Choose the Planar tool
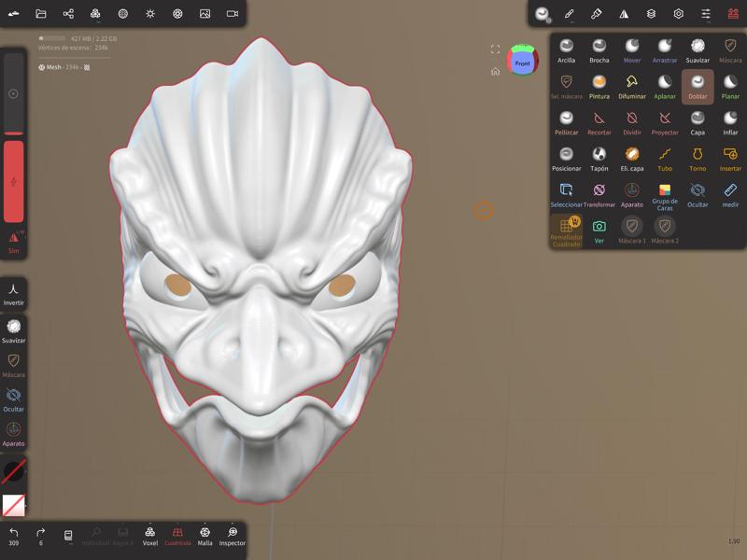This screenshot has height=560, width=747. coord(730,87)
